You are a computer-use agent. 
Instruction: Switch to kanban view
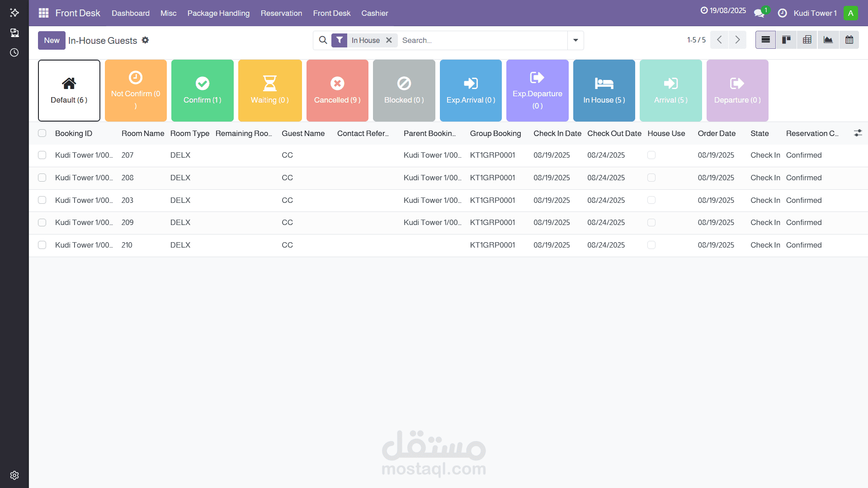click(x=786, y=40)
